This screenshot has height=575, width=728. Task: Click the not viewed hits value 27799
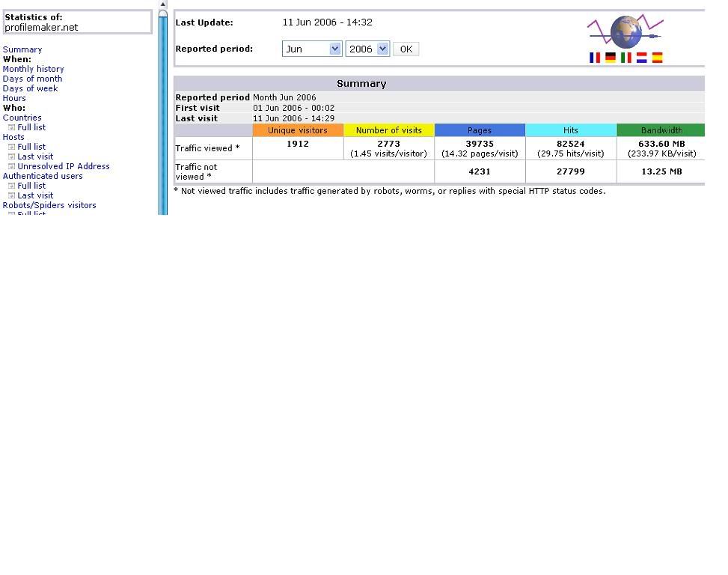[571, 171]
